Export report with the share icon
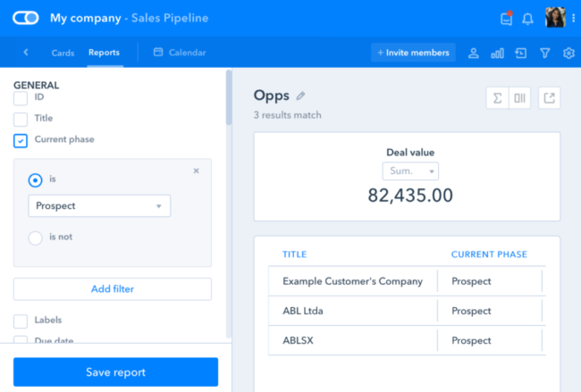This screenshot has height=392, width=581. coord(549,98)
